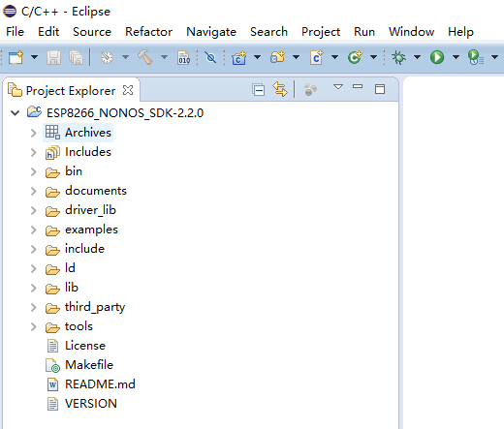Click the New Source Folder icon
Image resolution: width=504 pixels, height=429 pixels.
tap(278, 57)
